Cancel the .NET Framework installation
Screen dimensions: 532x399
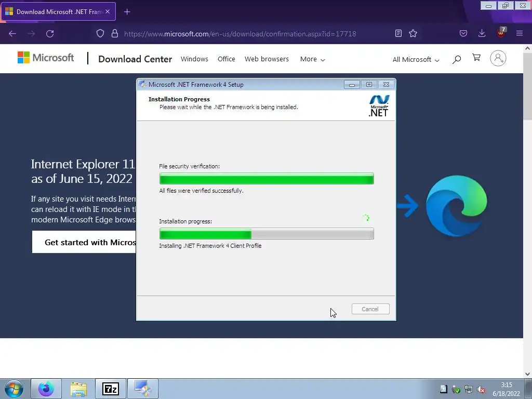coord(370,309)
